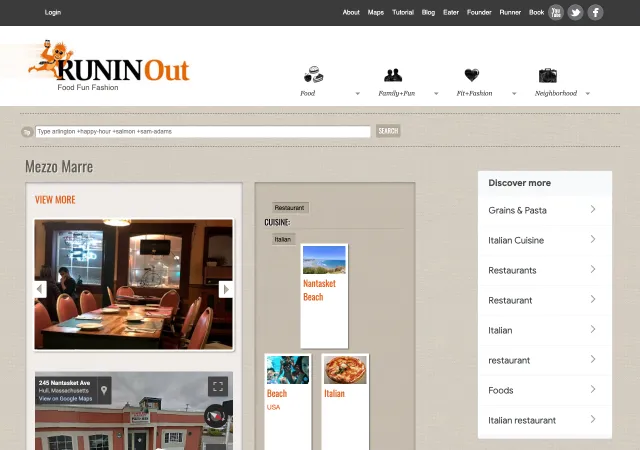Click the Neighborhood menu label
The image size is (640, 450).
pos(556,94)
